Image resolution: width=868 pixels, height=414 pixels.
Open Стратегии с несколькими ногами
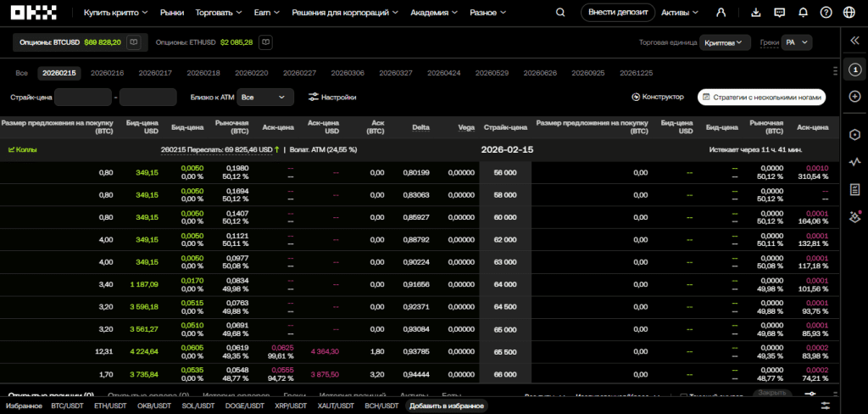pyautogui.click(x=762, y=97)
